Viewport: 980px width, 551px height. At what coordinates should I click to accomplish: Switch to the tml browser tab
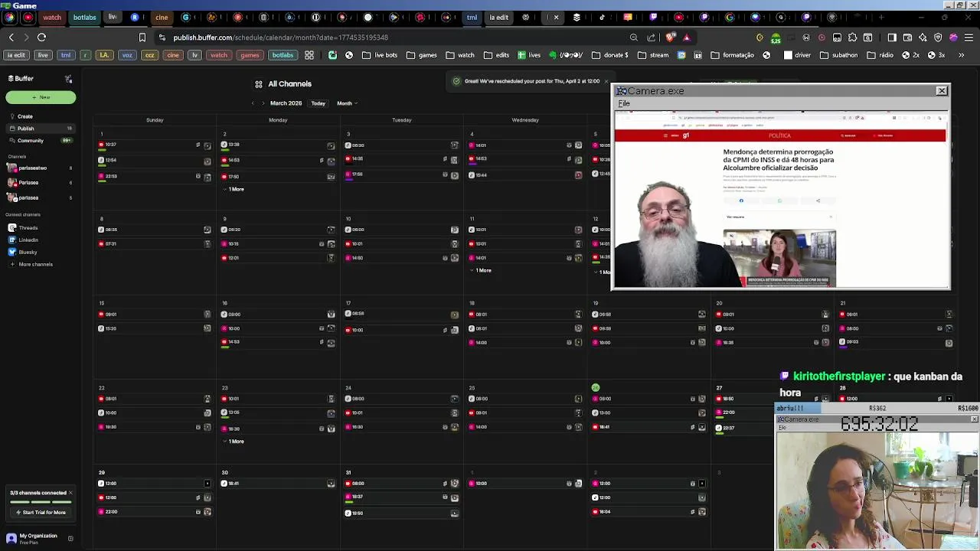tap(472, 17)
